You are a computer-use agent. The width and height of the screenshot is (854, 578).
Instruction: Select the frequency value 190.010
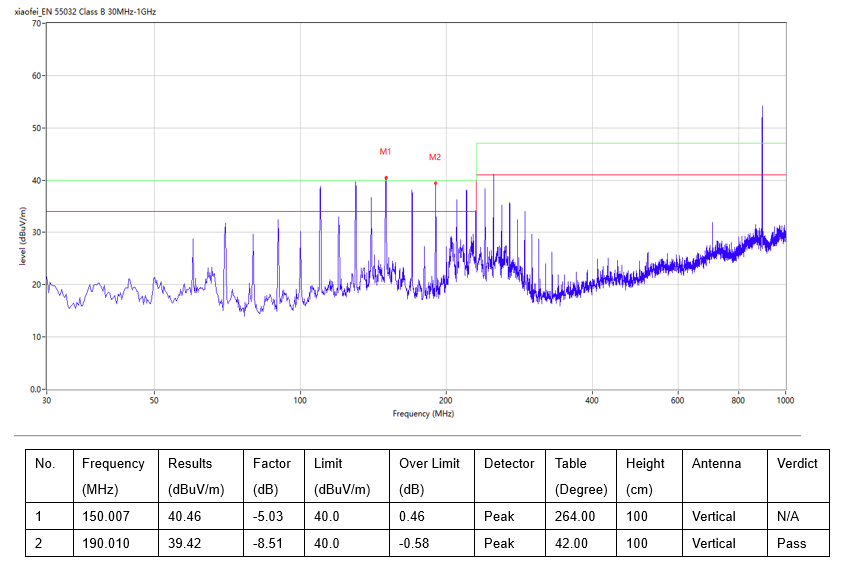click(106, 543)
